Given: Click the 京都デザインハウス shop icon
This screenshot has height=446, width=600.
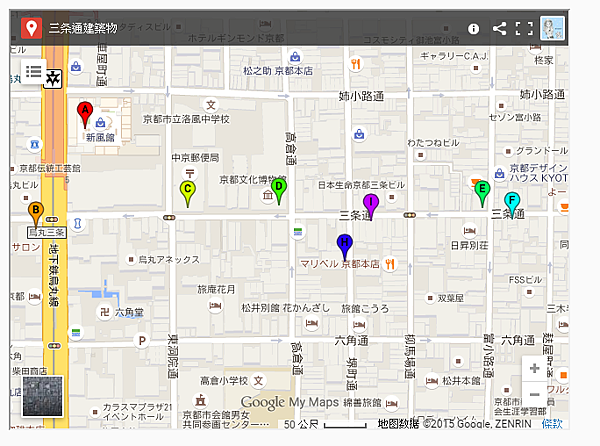Looking at the screenshot, I should [499, 173].
